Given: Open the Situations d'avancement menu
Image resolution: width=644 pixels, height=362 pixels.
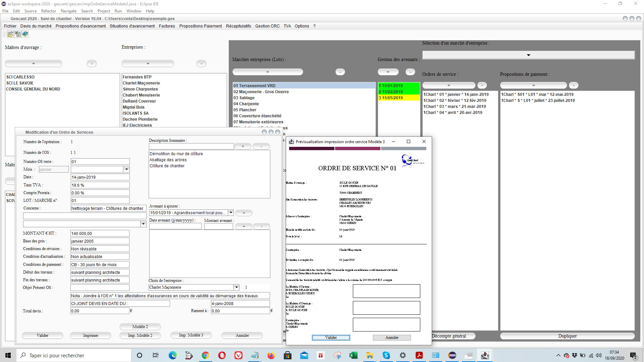Looking at the screenshot, I should 132,26.
